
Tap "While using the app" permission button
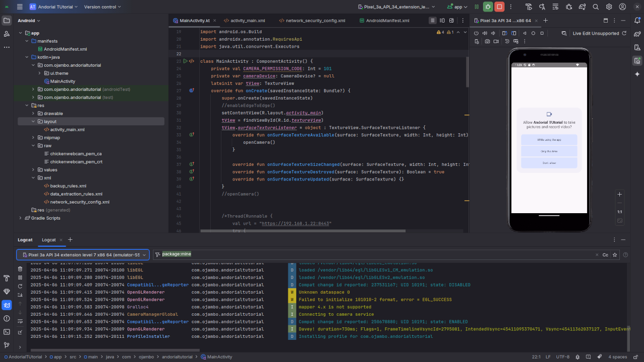click(x=549, y=140)
